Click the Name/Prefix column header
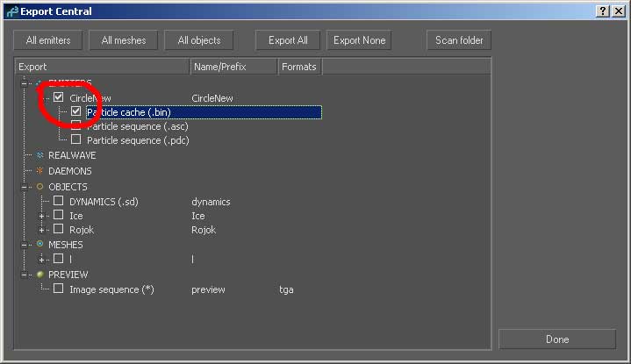Viewport: 631px width, 364px height. pos(233,67)
